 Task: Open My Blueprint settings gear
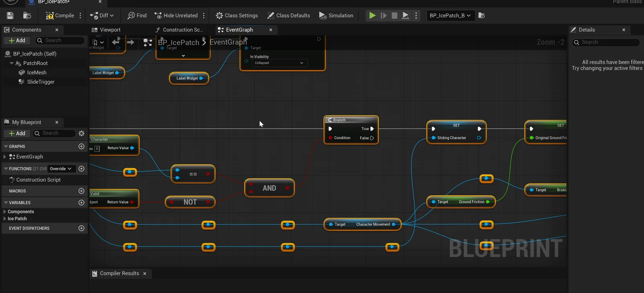(81, 133)
